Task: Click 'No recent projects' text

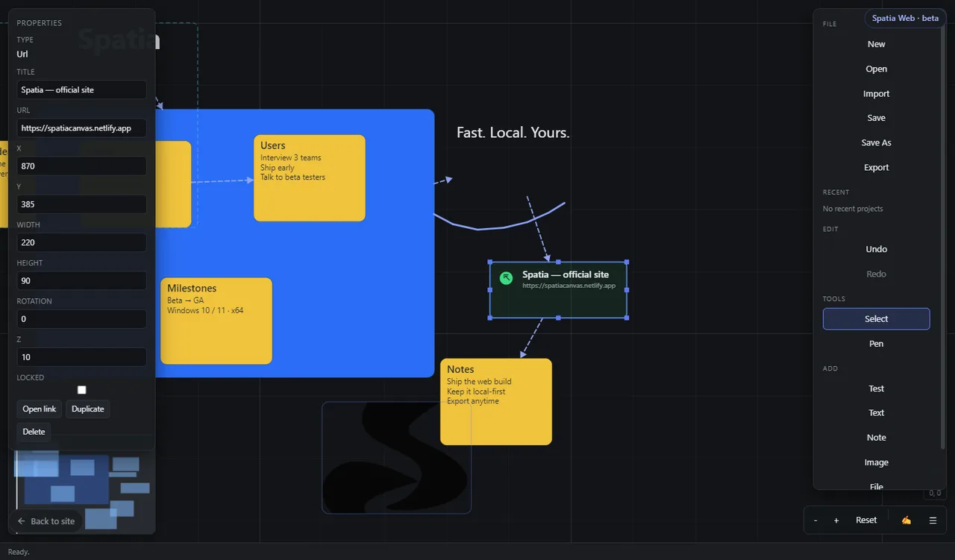Action: 853,209
